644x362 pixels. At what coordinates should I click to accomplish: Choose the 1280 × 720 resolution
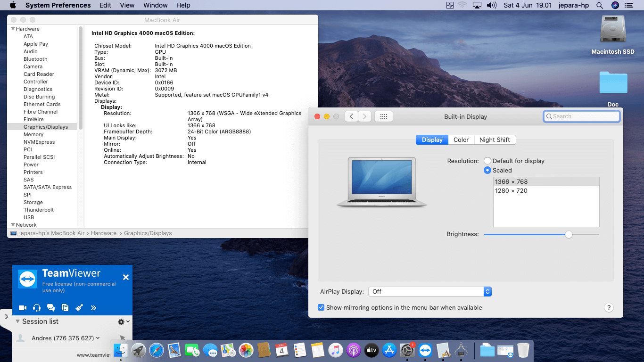coord(511,191)
